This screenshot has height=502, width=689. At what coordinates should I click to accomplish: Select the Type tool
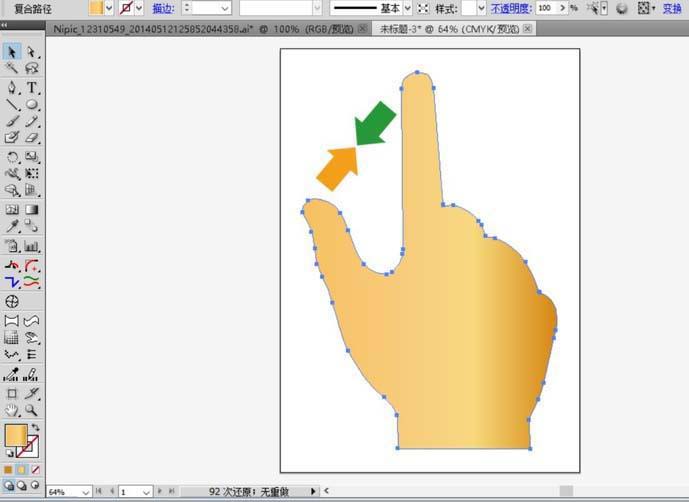32,87
